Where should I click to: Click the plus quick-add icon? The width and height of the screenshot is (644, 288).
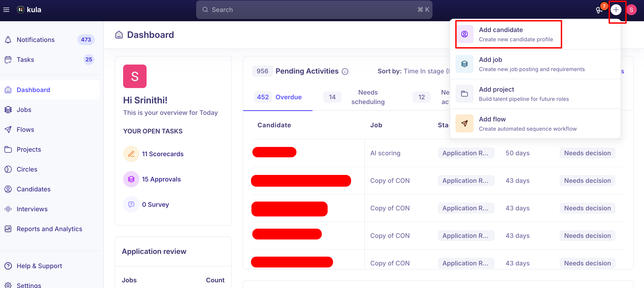click(616, 10)
